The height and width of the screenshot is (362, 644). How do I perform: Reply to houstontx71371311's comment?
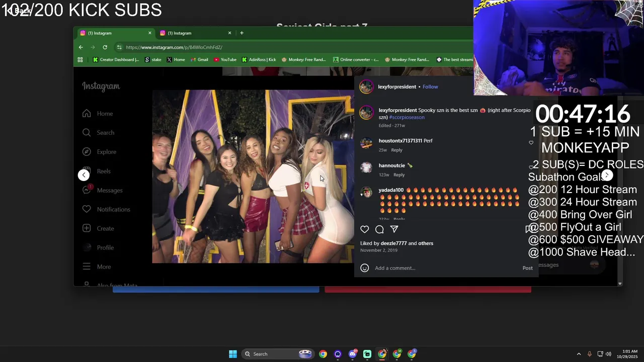click(396, 150)
